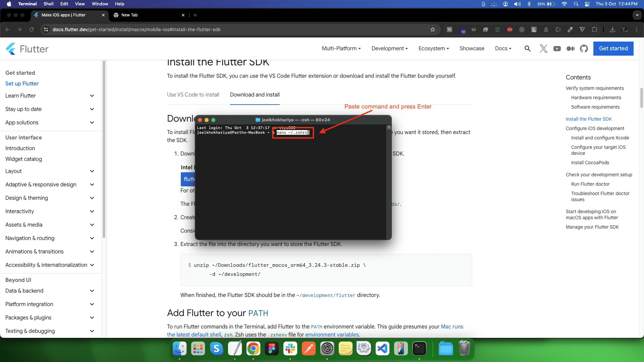Open Chrome downloads icon in toolbar
Viewport: 644px width, 362px height.
tap(612, 29)
